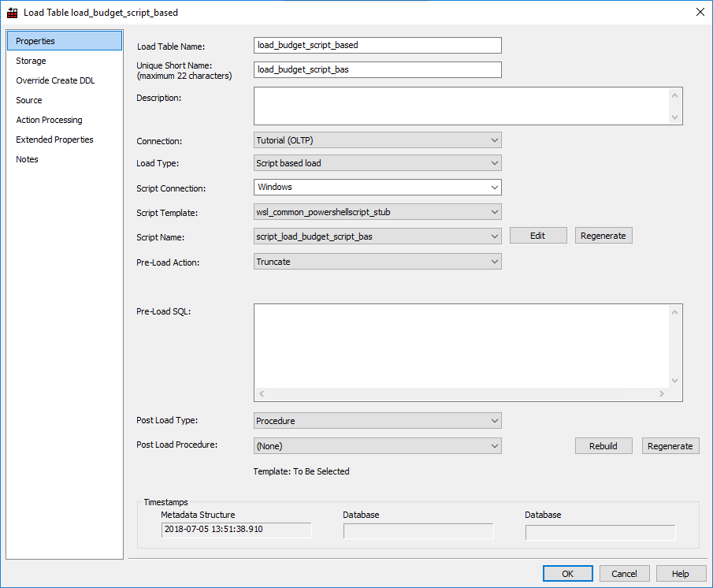Viewport: 713px width, 588px height.
Task: Click into the Load Table Name field
Action: tap(377, 45)
